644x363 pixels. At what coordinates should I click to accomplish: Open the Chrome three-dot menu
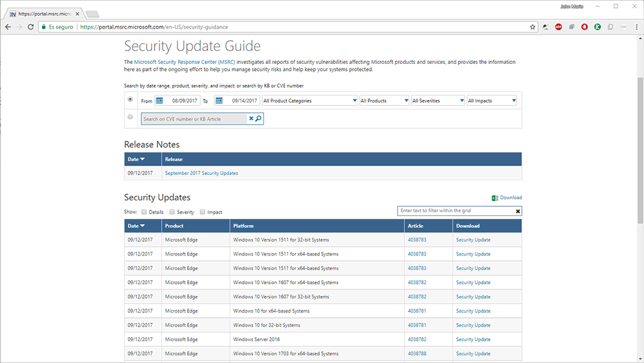tap(636, 27)
